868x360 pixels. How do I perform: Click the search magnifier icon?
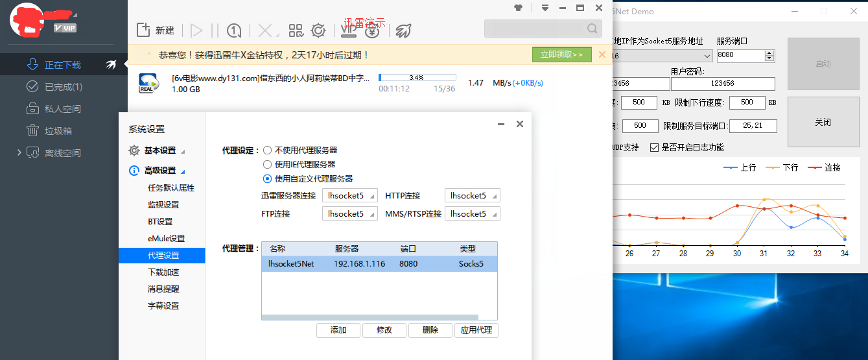(592, 29)
